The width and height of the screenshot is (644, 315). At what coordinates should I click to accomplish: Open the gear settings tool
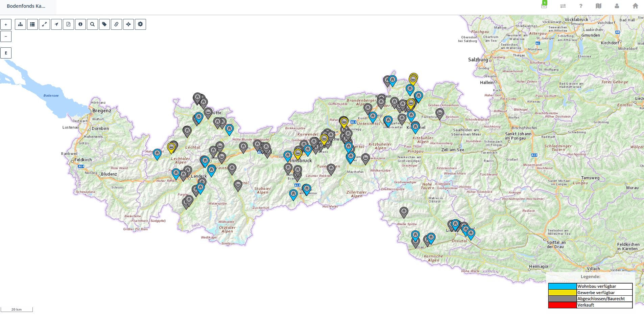[x=140, y=24]
